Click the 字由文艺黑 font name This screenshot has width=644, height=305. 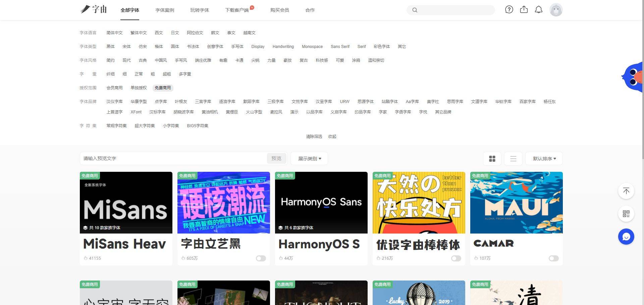coord(211,244)
